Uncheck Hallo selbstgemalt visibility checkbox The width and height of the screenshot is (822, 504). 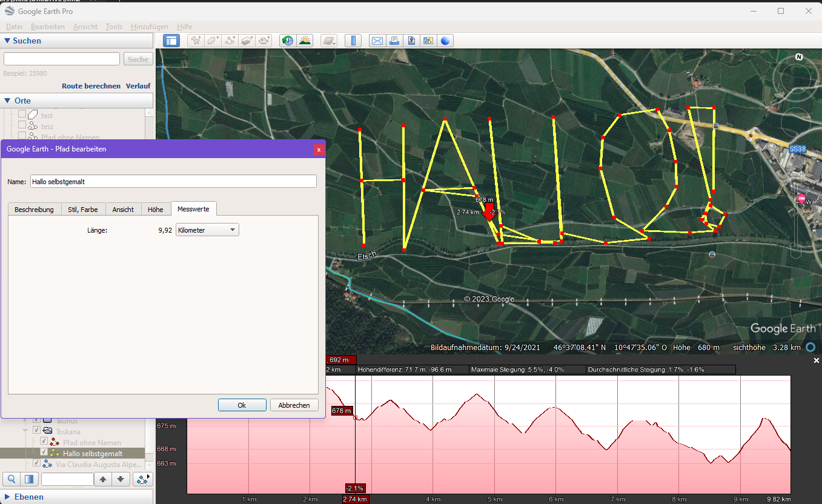(x=44, y=453)
